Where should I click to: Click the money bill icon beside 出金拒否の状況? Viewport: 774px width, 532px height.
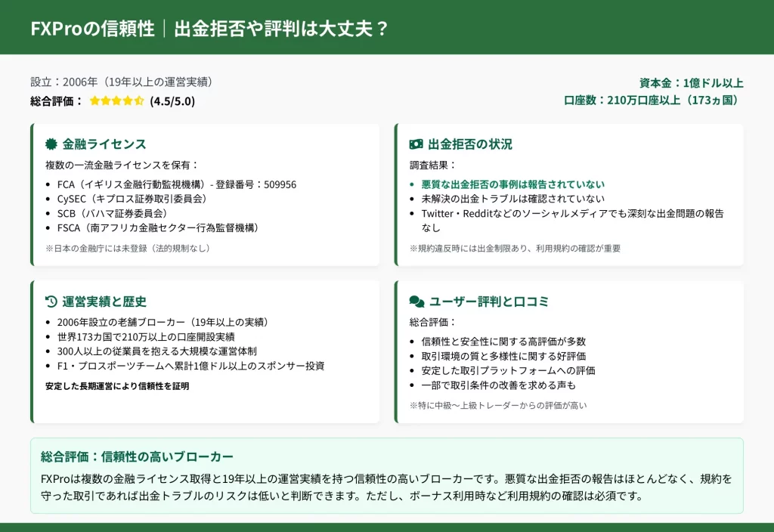tap(416, 144)
